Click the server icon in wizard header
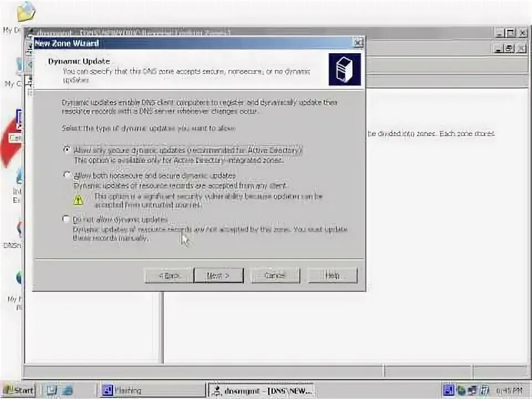This screenshot has width=532, height=399. [344, 69]
